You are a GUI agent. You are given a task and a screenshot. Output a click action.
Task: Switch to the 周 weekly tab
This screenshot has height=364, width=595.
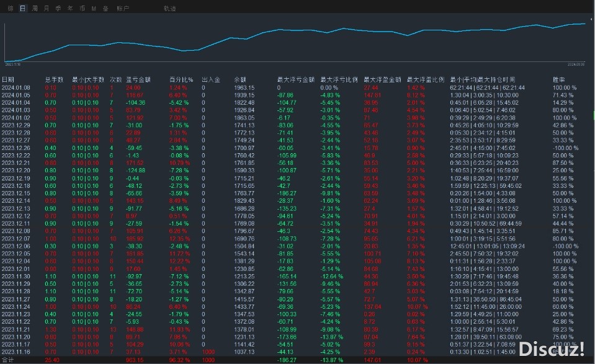[35, 9]
